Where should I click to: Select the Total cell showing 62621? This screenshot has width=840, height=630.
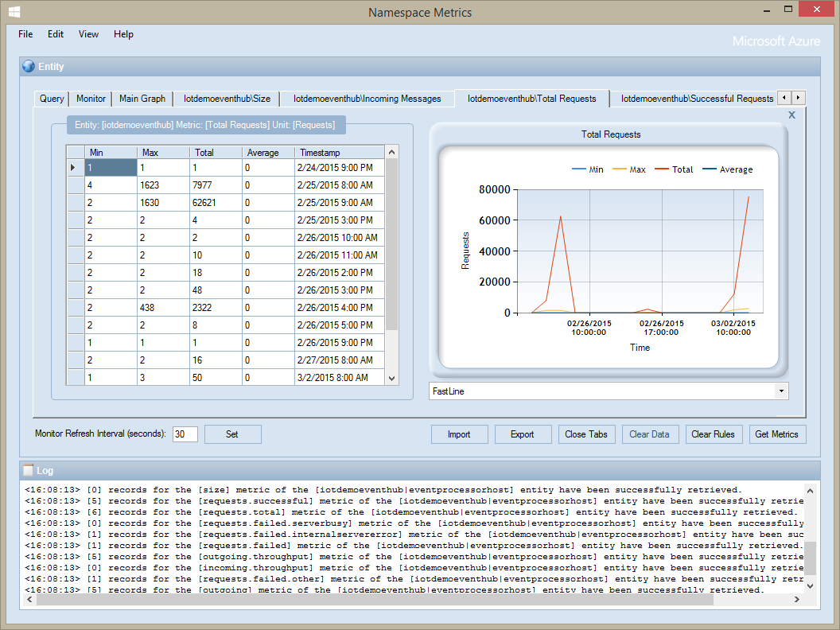(x=216, y=203)
